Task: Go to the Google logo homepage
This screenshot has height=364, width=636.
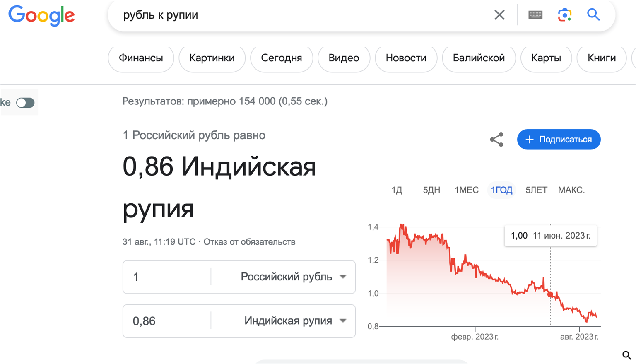Action: tap(41, 16)
